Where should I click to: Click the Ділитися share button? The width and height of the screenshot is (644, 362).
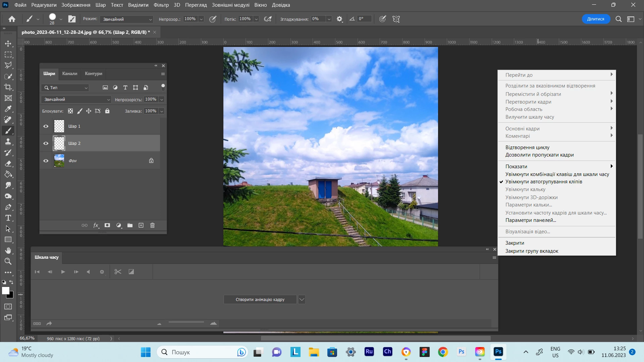(595, 19)
